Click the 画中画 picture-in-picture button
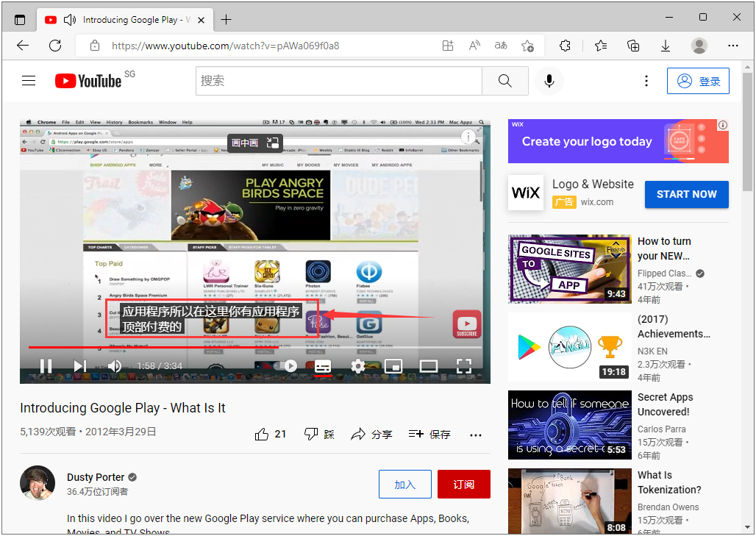The width and height of the screenshot is (756, 536). [254, 143]
